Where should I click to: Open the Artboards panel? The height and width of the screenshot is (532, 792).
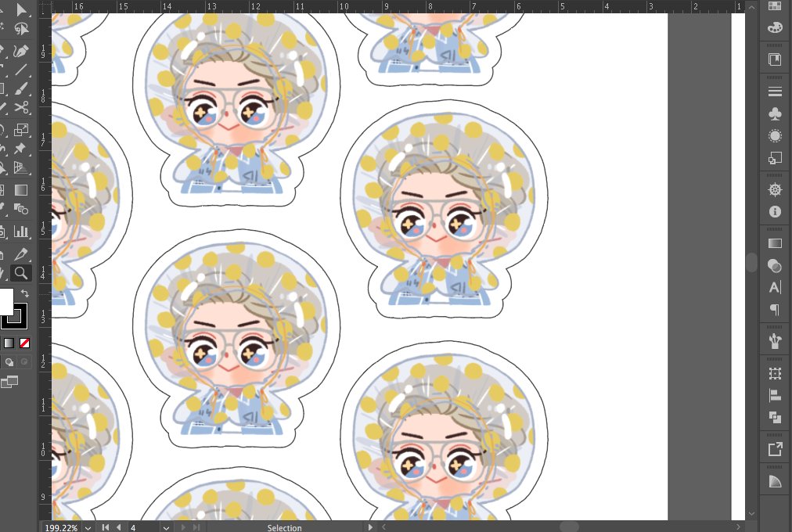[x=775, y=373]
